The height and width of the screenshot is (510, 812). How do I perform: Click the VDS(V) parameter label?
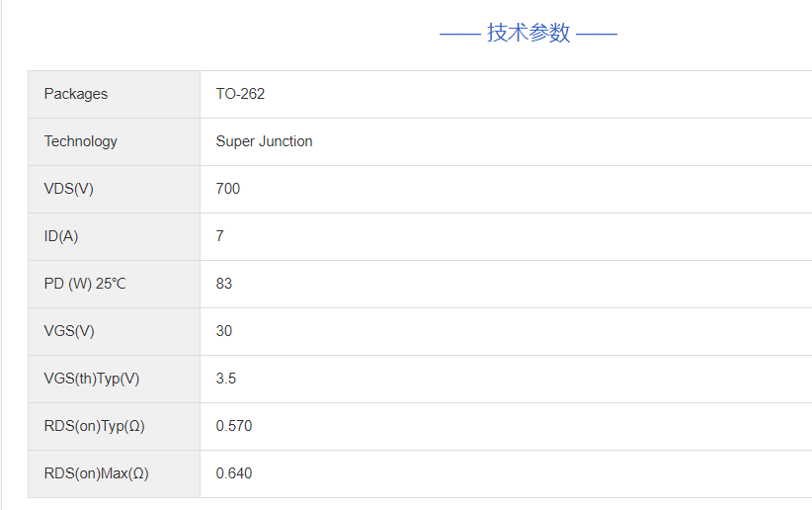point(69,189)
